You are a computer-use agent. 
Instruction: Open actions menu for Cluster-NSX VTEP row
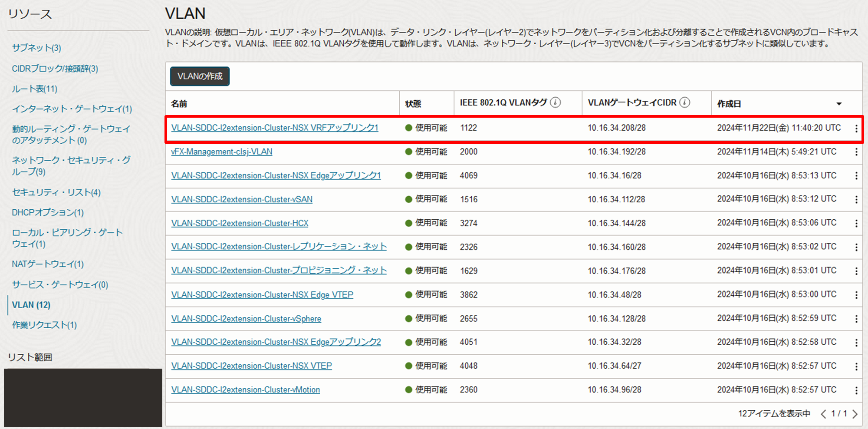tap(856, 367)
